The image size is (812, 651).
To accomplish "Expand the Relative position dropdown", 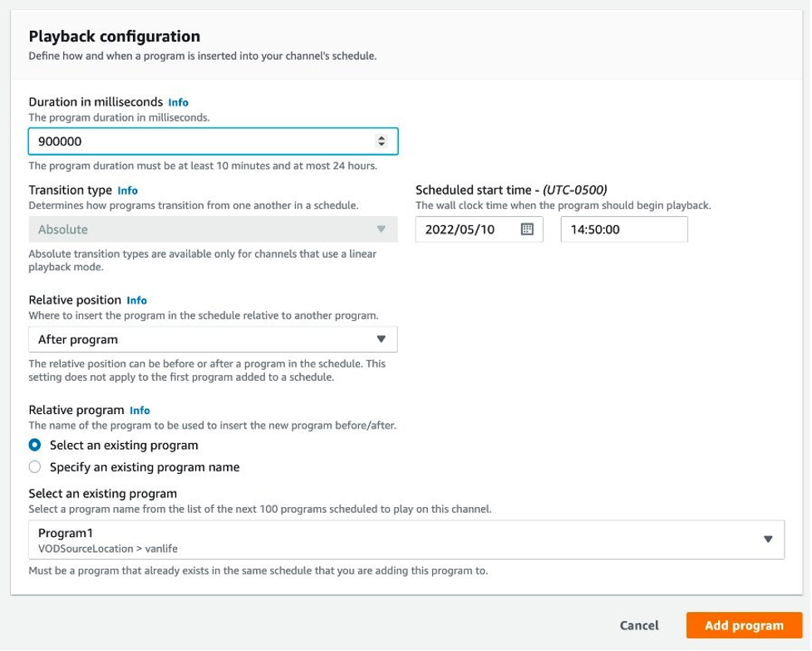I will click(x=212, y=339).
